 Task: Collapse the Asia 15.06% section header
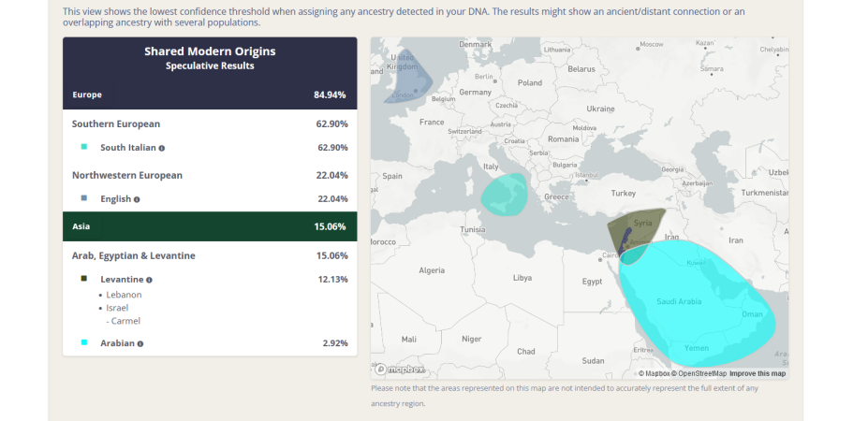pyautogui.click(x=210, y=226)
